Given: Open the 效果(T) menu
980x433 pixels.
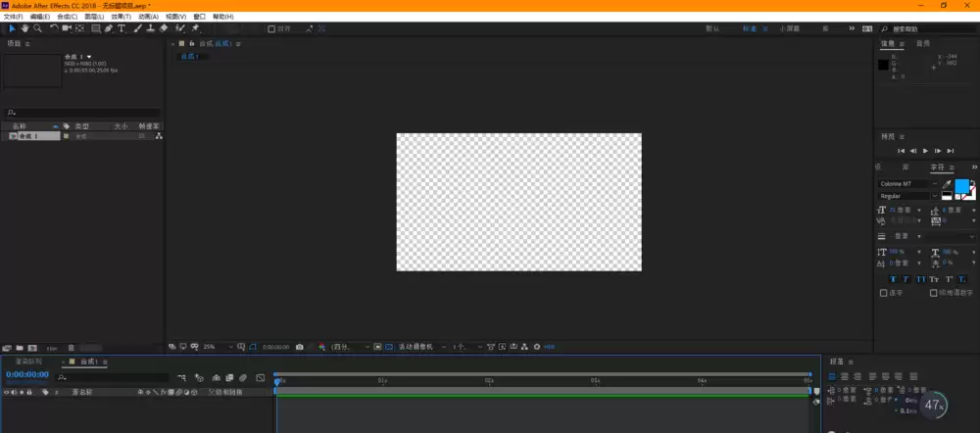Looking at the screenshot, I should pos(122,17).
